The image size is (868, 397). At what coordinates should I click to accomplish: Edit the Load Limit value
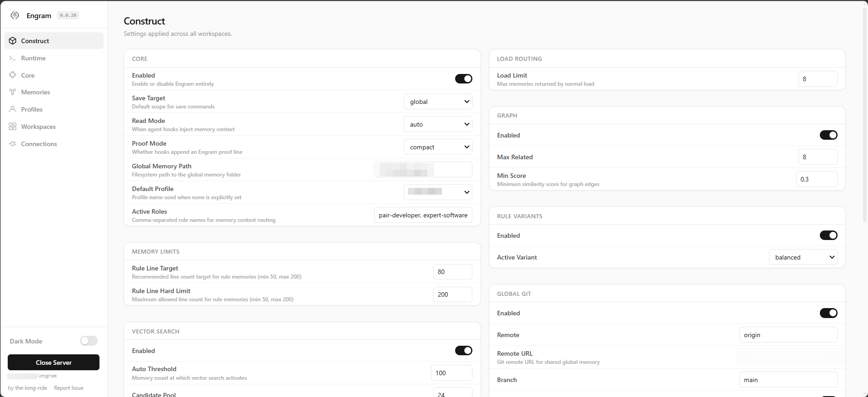tap(818, 79)
